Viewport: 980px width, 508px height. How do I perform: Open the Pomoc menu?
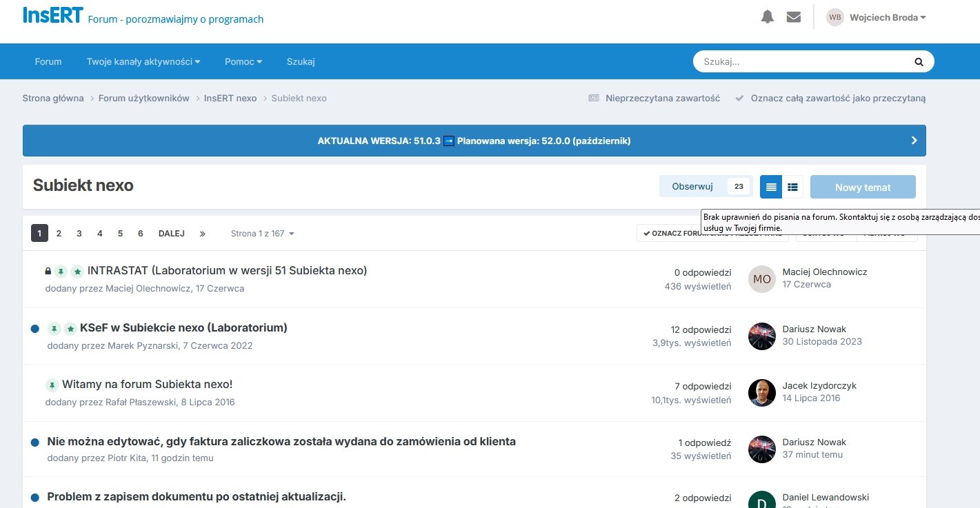click(243, 61)
